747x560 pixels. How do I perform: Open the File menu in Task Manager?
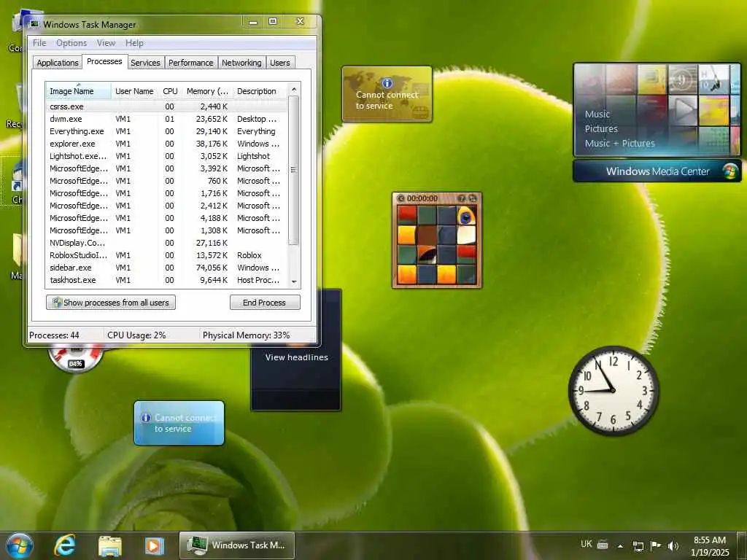(x=39, y=43)
